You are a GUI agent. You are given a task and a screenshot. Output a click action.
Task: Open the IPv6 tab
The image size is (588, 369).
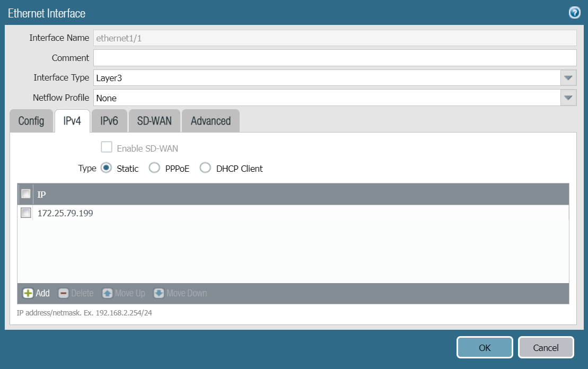point(109,121)
